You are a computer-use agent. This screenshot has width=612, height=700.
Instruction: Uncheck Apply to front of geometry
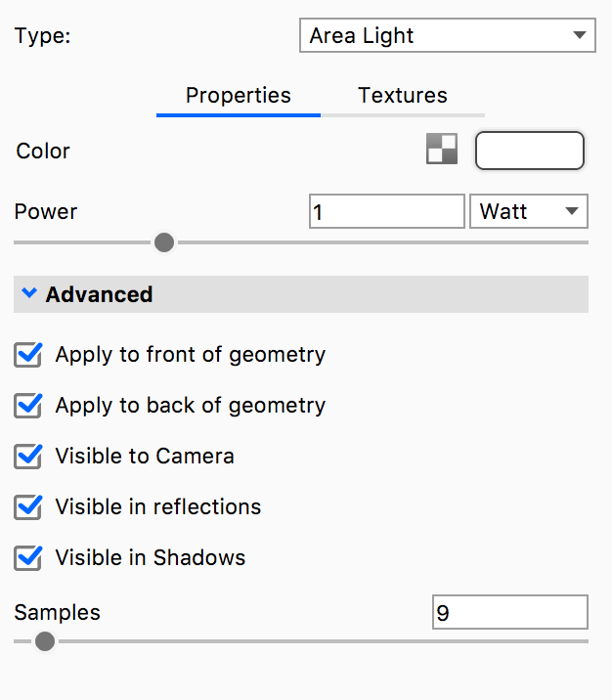[x=28, y=355]
